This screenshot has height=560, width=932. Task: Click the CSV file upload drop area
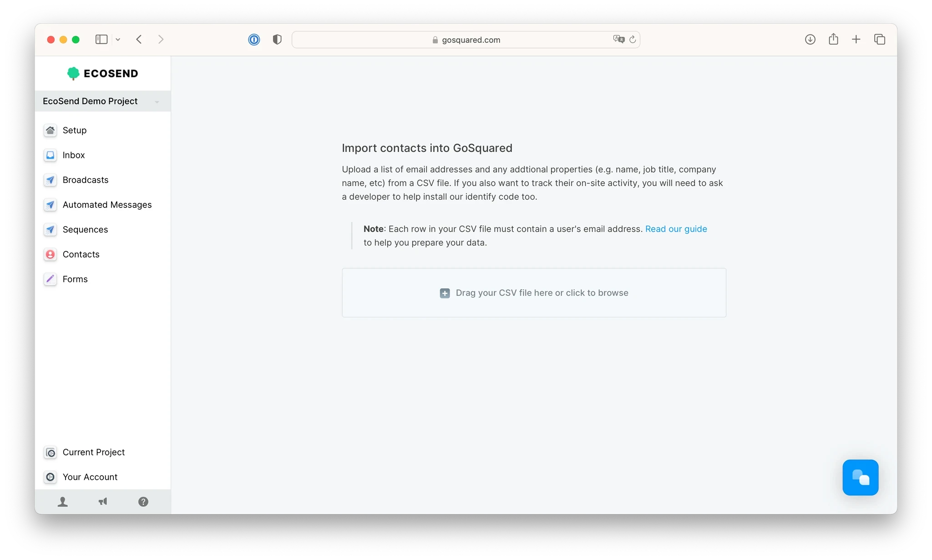click(x=534, y=293)
